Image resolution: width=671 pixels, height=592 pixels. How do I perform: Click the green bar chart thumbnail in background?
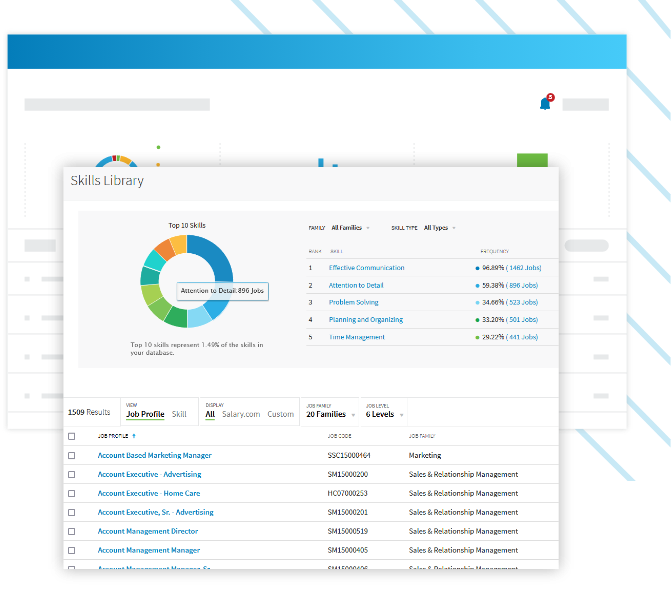[x=532, y=160]
